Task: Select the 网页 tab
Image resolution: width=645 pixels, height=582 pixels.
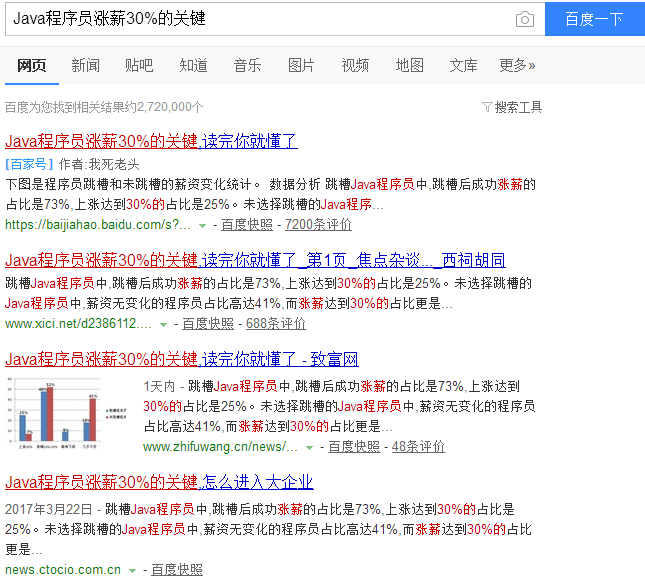Action: pyautogui.click(x=32, y=65)
